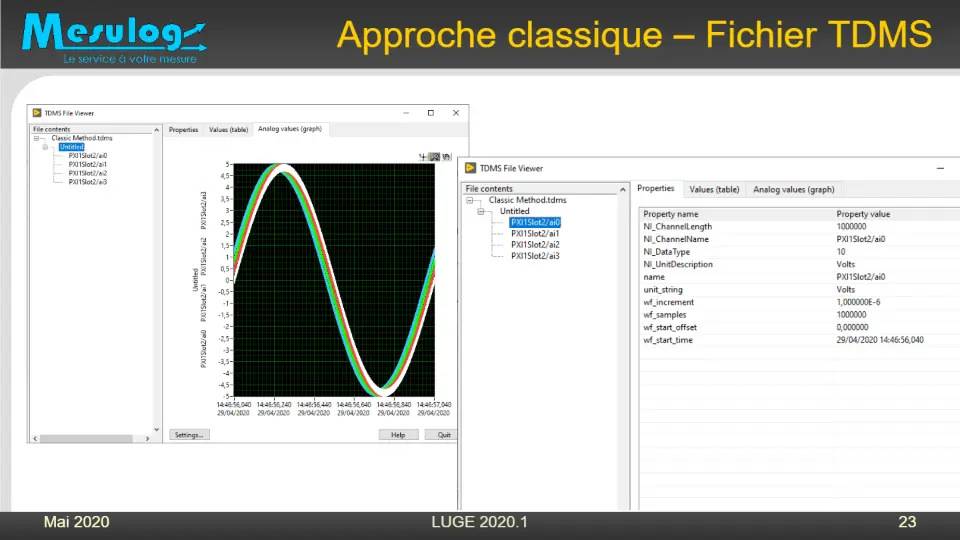Click the NI_UnitDescription property name

(x=678, y=264)
